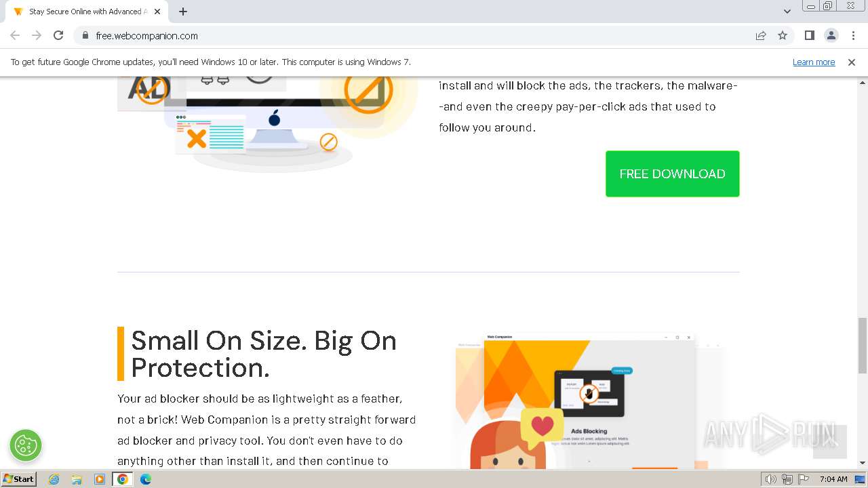Click the browser back arrow
The image size is (868, 488).
15,35
